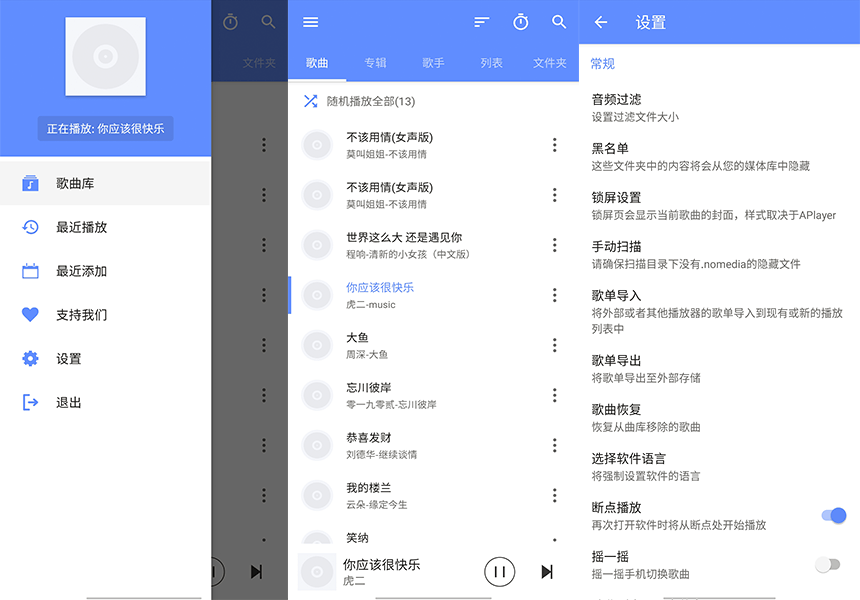This screenshot has width=860, height=600.
Task: Toggle the 断点播放 switch
Action: click(834, 515)
